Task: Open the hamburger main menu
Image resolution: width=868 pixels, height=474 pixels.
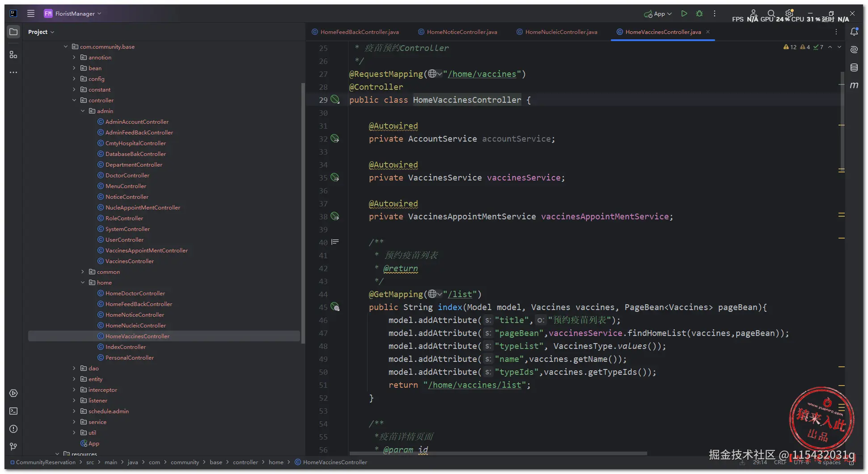Action: (x=31, y=13)
